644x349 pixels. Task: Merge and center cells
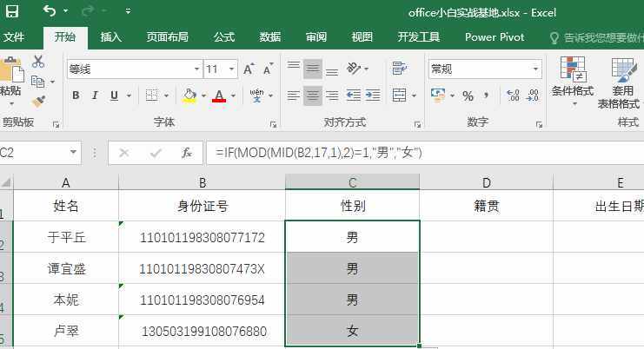coord(399,95)
